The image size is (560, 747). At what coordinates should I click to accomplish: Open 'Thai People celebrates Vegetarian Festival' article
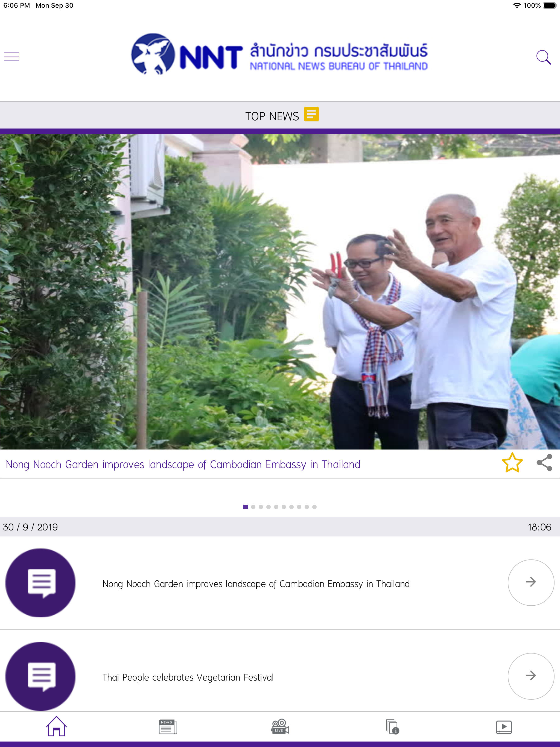point(188,678)
